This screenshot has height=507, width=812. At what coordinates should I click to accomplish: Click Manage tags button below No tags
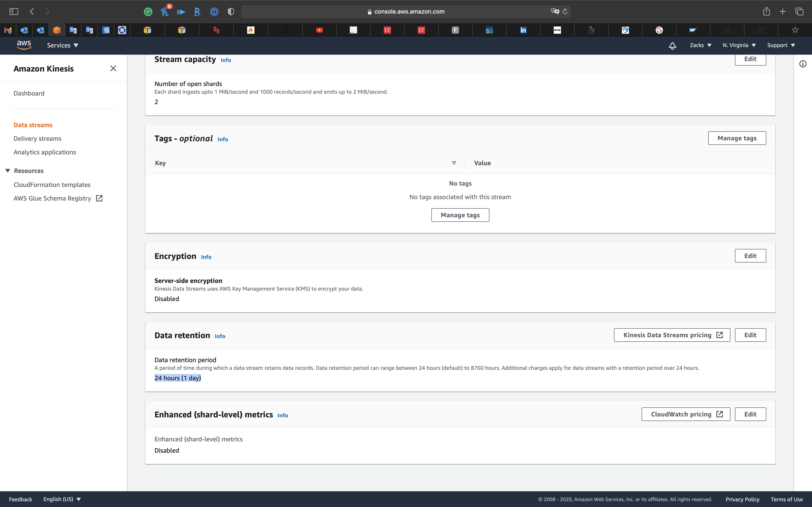460,215
